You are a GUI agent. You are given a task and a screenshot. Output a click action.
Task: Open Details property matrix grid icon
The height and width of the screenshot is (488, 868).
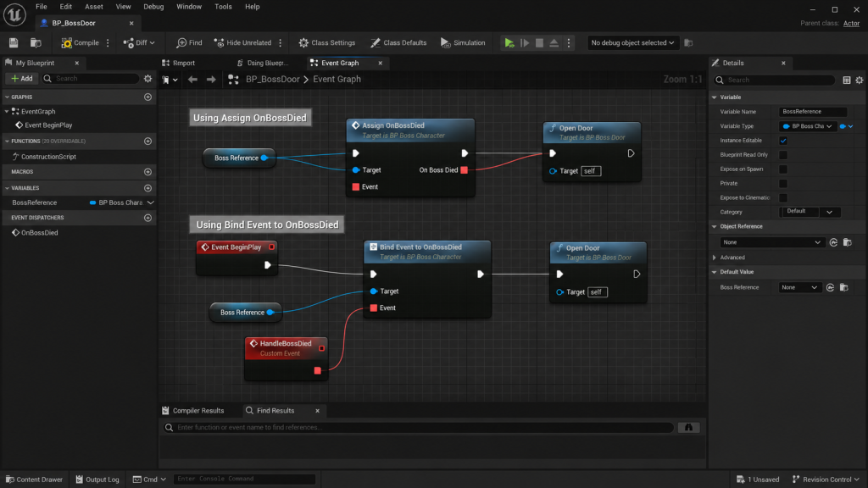[x=847, y=80]
